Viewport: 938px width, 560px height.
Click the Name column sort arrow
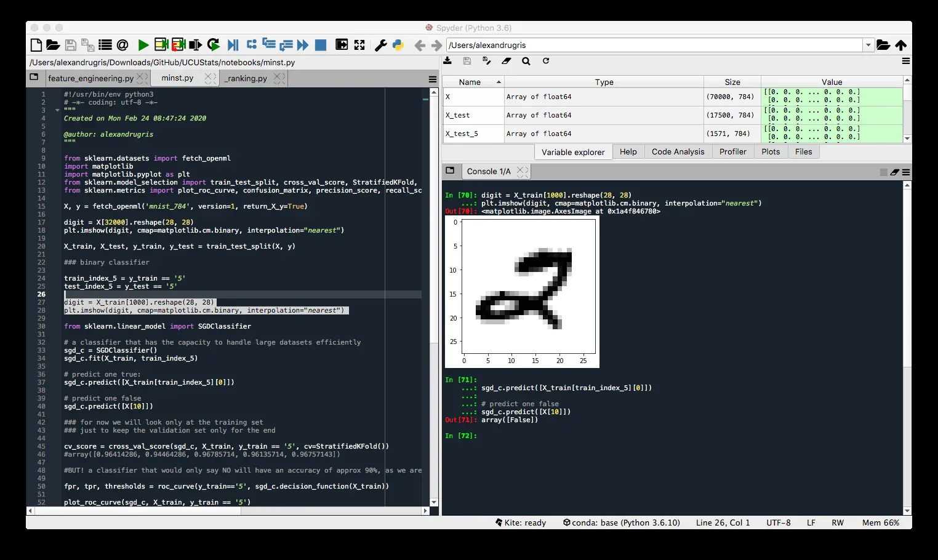point(499,82)
